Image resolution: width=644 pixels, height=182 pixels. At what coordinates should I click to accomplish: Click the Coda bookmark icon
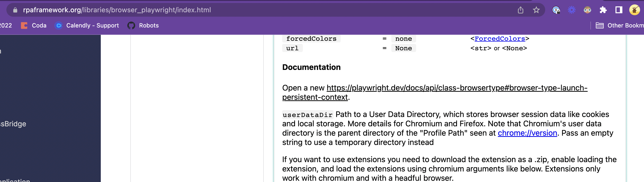point(25,25)
